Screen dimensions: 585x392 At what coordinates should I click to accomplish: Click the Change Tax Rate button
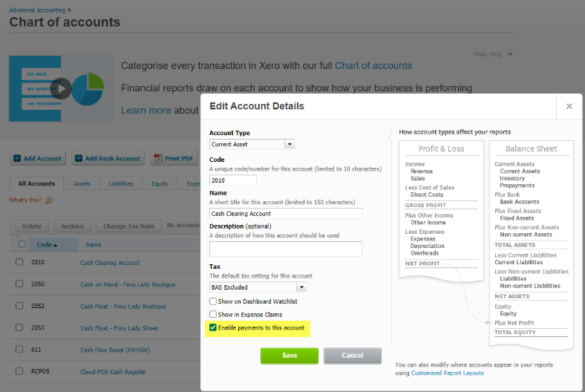point(128,226)
